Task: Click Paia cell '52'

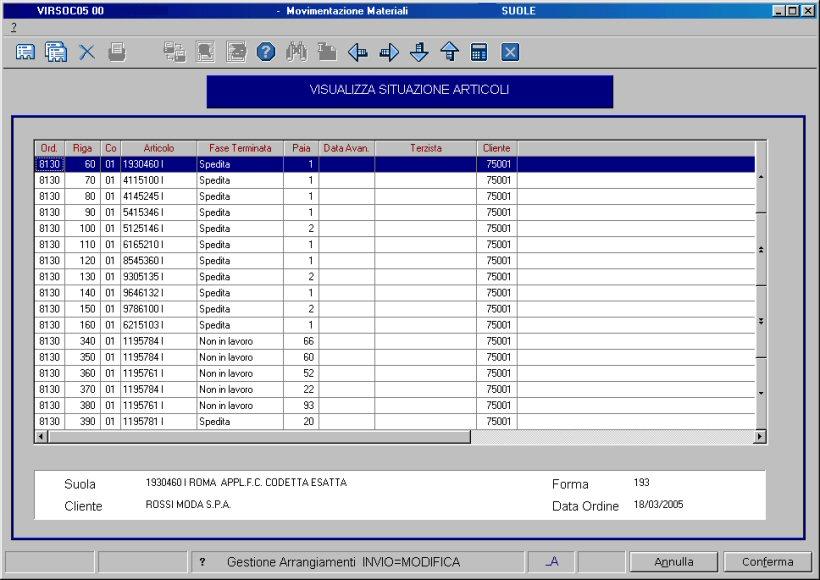Action: (x=301, y=373)
